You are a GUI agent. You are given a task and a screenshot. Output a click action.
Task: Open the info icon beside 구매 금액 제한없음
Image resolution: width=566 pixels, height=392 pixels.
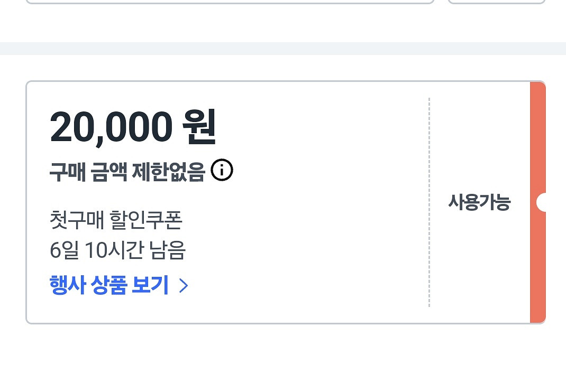point(222,170)
